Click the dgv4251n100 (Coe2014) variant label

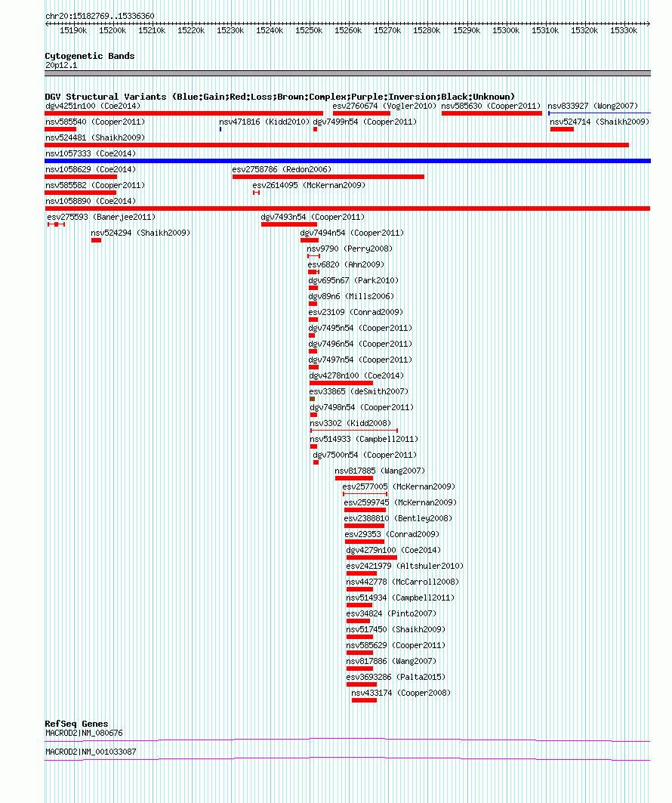point(93,106)
